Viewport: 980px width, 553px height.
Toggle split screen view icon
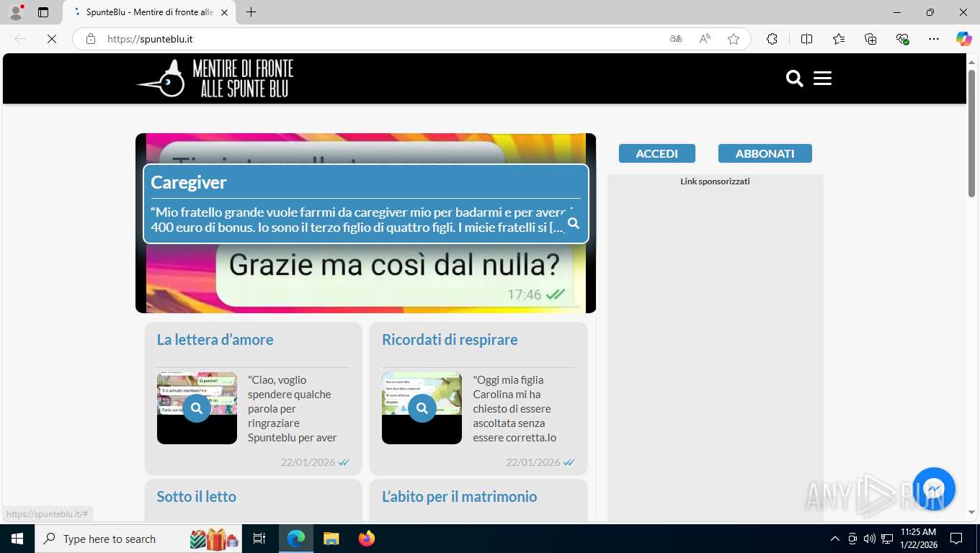click(806, 39)
